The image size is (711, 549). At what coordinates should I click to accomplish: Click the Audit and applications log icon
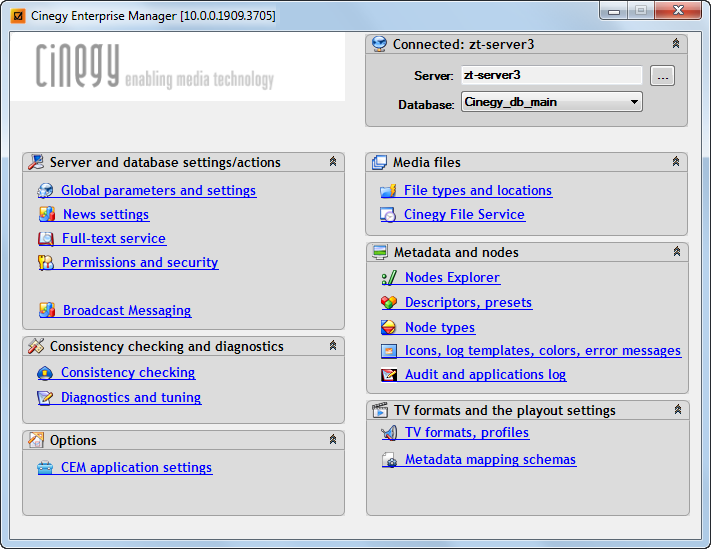[389, 374]
